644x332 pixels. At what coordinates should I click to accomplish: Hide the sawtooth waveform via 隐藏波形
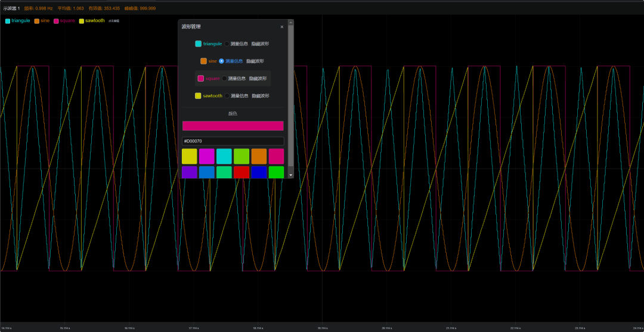point(261,95)
